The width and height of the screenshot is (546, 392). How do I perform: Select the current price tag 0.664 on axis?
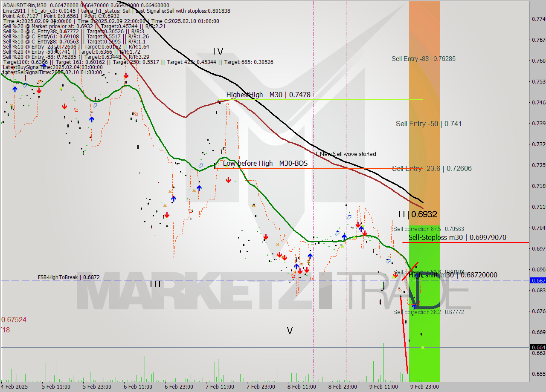pyautogui.click(x=537, y=347)
